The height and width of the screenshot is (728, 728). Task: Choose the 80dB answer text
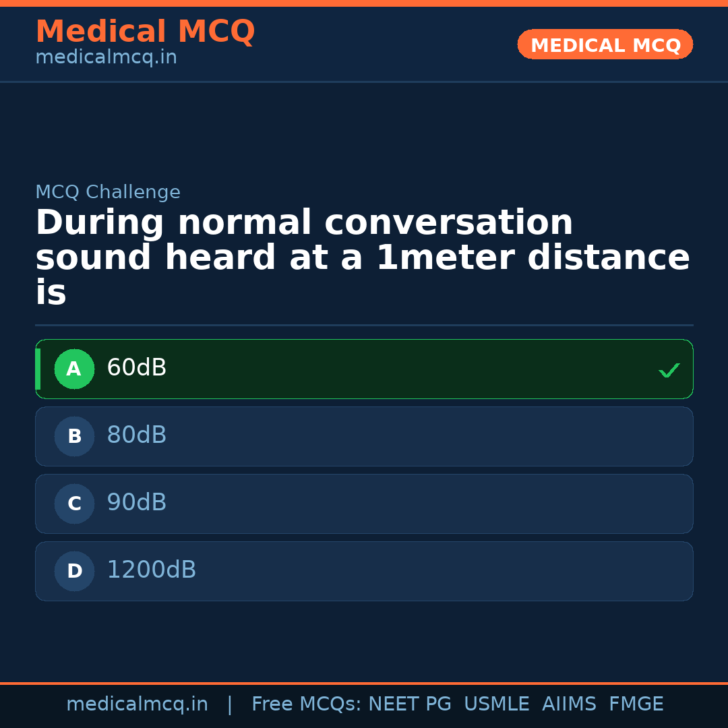(136, 435)
